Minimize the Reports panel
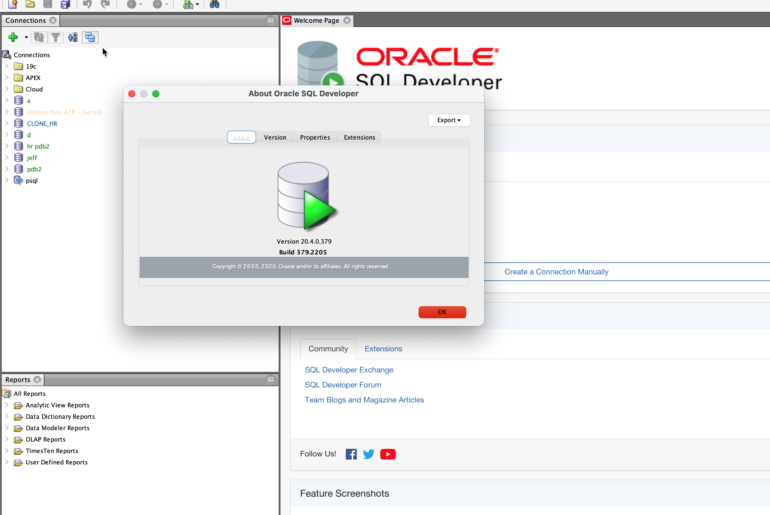Image resolution: width=770 pixels, height=515 pixels. [x=271, y=379]
